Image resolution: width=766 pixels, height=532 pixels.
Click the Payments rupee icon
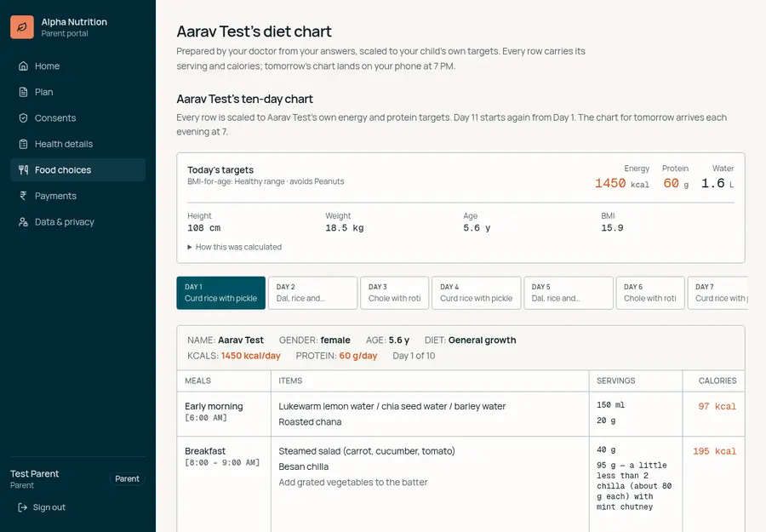23,196
